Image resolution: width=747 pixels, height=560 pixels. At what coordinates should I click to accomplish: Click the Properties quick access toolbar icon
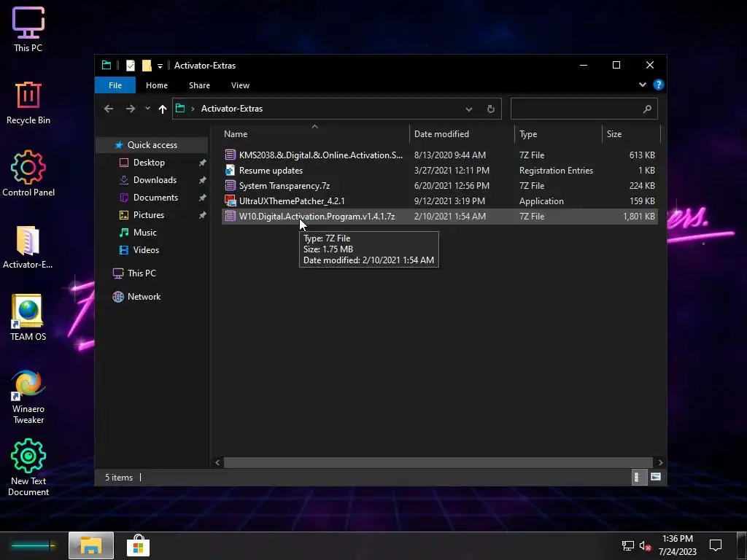(x=130, y=65)
